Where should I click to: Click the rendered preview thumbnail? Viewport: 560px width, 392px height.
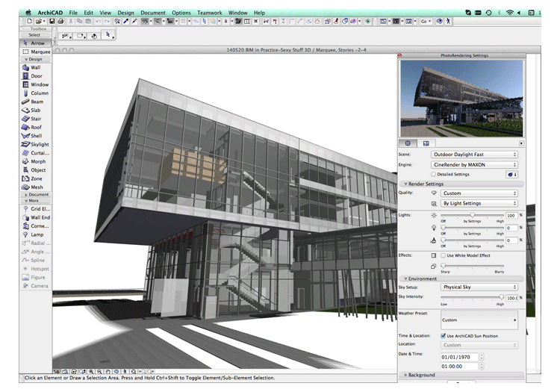461,98
